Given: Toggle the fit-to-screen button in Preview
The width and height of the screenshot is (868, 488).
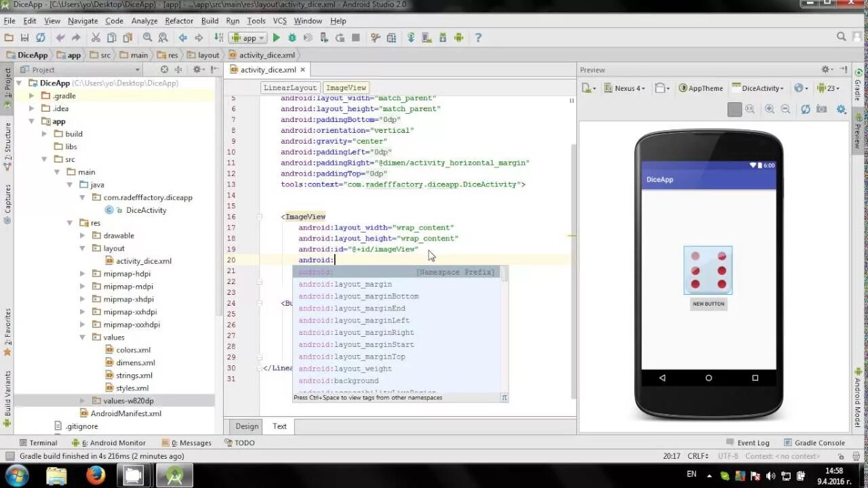Looking at the screenshot, I should point(734,108).
